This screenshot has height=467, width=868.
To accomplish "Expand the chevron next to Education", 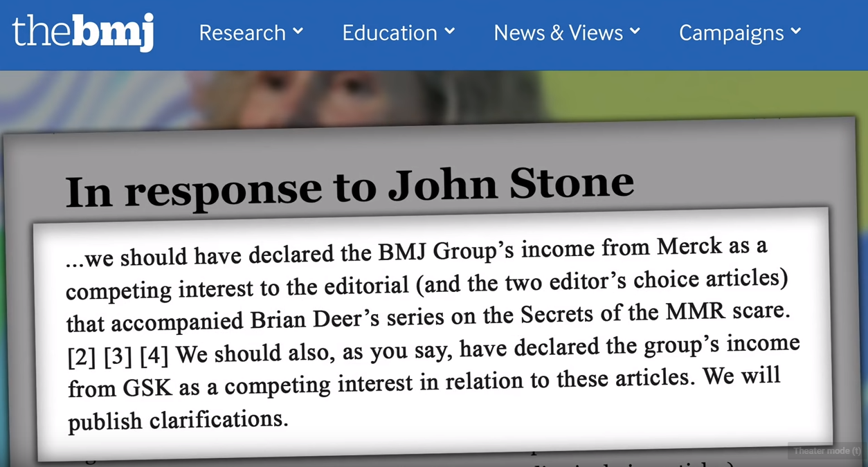I will click(450, 31).
